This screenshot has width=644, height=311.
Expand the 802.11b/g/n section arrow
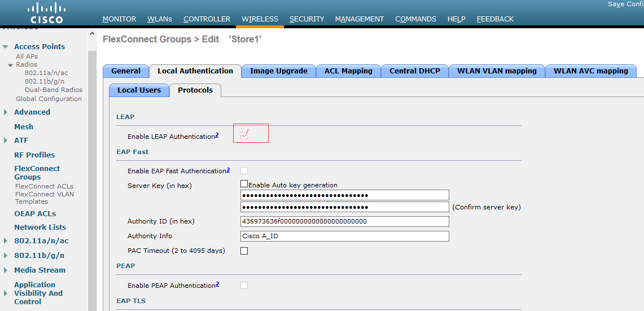point(6,256)
